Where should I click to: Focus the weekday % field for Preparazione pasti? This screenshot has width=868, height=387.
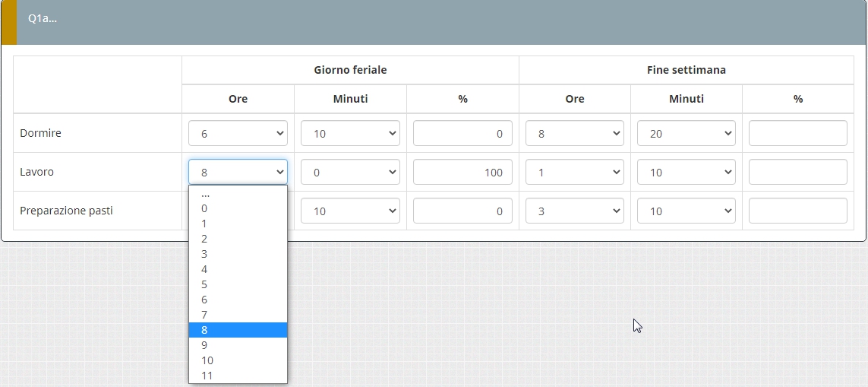coord(462,211)
